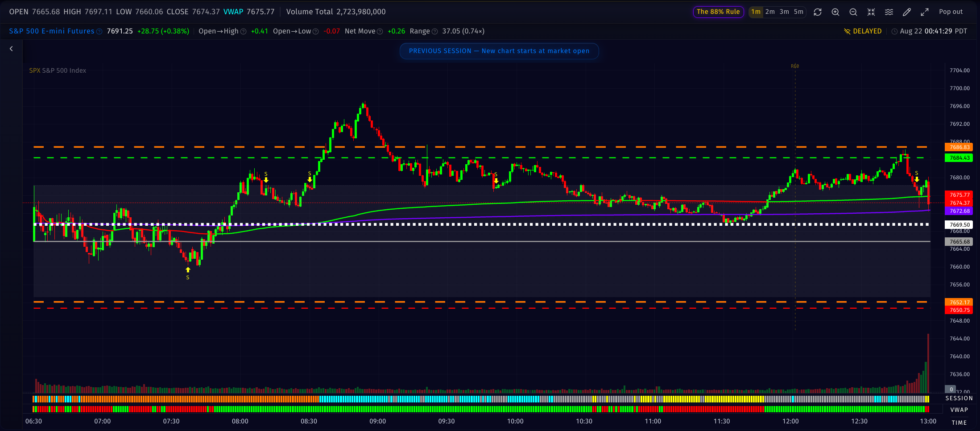Viewport: 980px width, 431px height.
Task: Click the red 7674.37 close price tag
Action: [x=959, y=203]
